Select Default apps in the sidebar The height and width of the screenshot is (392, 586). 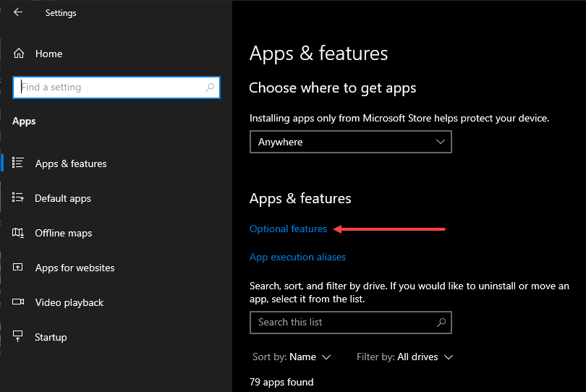pos(63,198)
